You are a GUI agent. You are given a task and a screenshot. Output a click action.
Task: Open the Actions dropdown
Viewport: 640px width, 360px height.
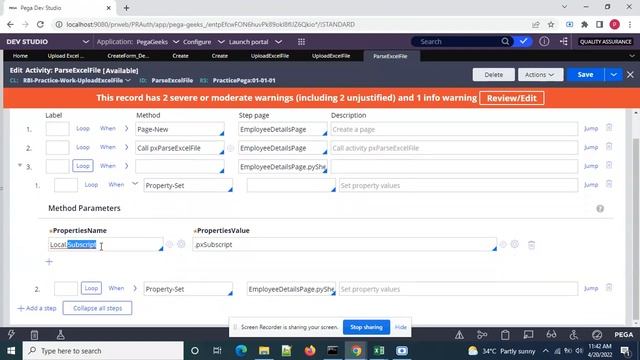coord(540,75)
